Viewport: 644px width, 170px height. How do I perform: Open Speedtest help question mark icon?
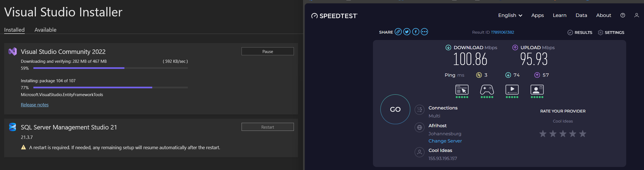(x=623, y=15)
